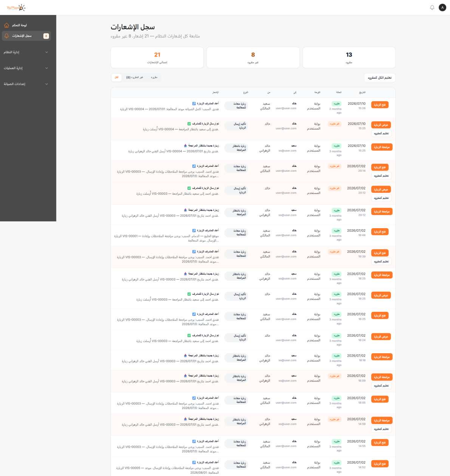Click the total notifications card showing 21

[x=157, y=58]
